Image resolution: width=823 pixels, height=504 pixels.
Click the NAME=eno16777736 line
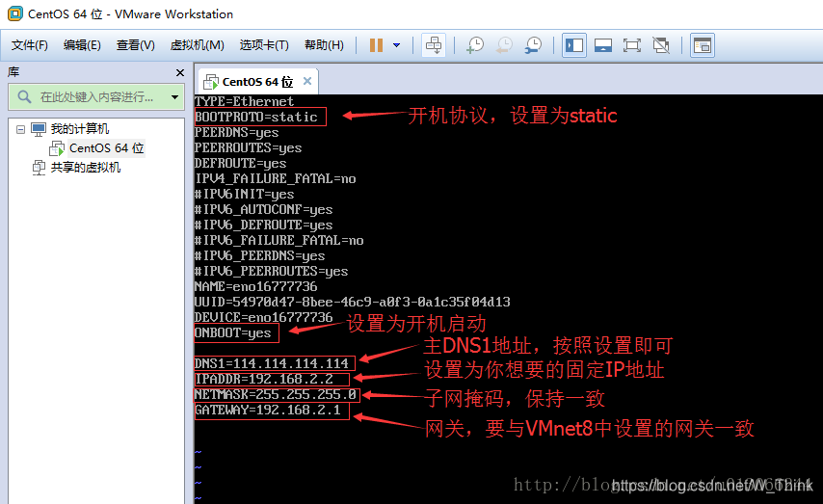[255, 286]
